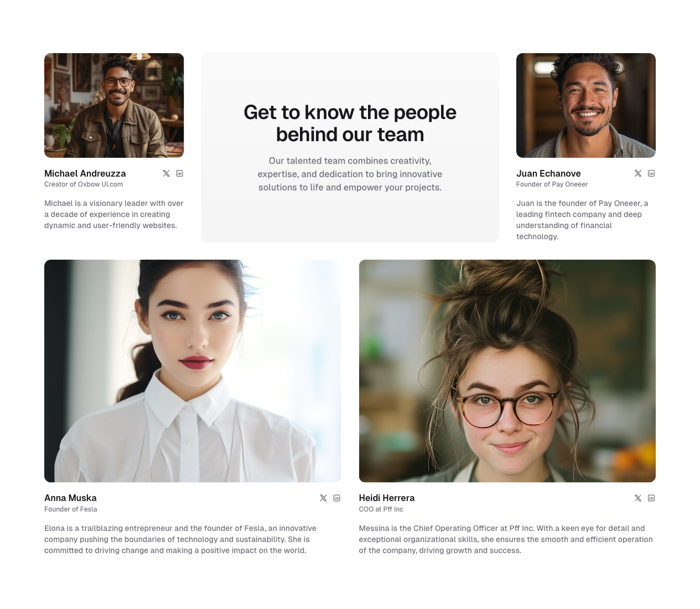700x609 pixels.
Task: Click the 'Creator of Oxbow UI.com' subtitle
Action: pyautogui.click(x=84, y=184)
